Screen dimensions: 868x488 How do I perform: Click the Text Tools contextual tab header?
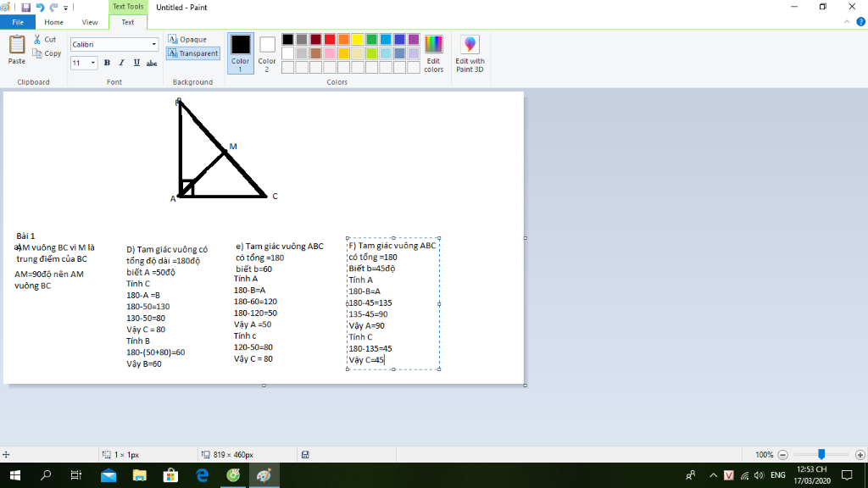(128, 7)
